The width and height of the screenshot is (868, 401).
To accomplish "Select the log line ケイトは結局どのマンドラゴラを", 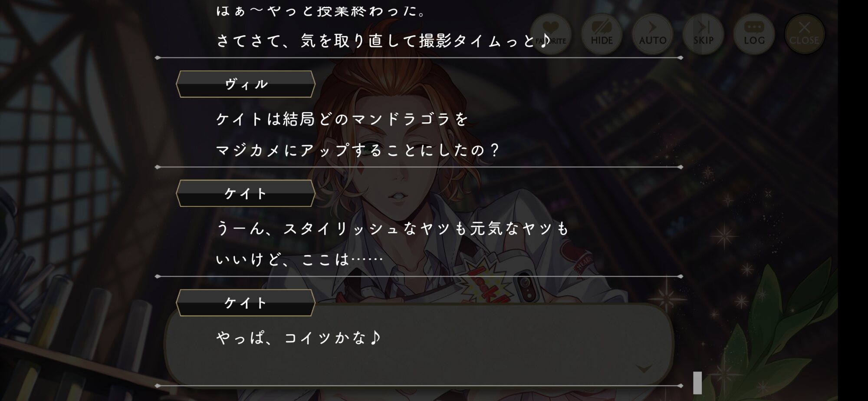I will click(x=342, y=119).
